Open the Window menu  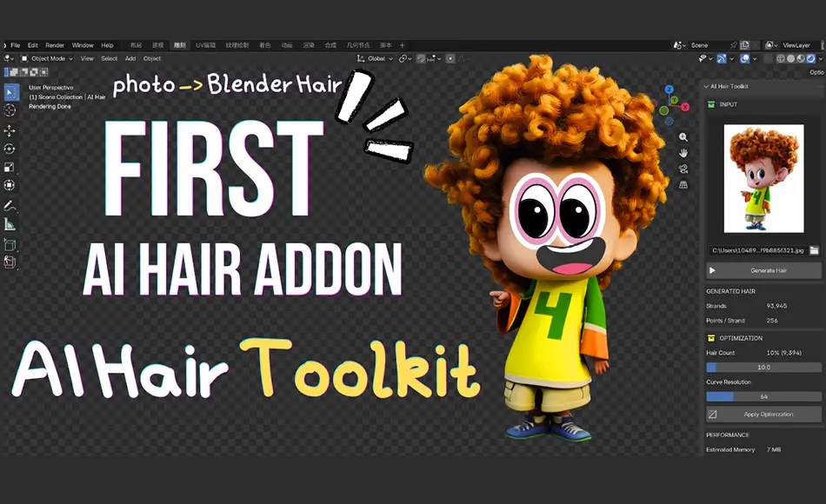(x=83, y=45)
